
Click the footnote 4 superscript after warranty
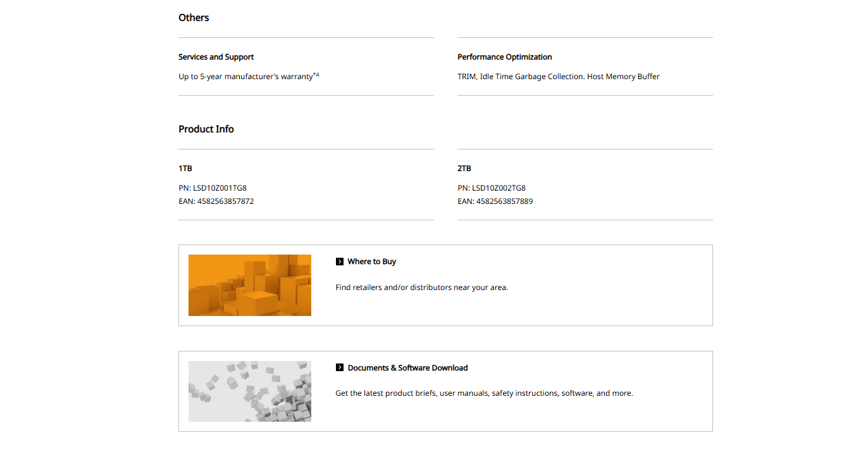[x=316, y=75]
